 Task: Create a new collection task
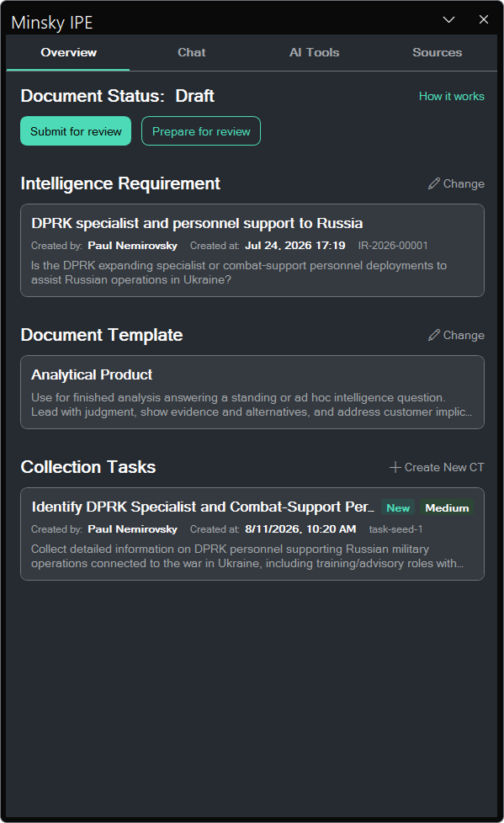tap(437, 467)
